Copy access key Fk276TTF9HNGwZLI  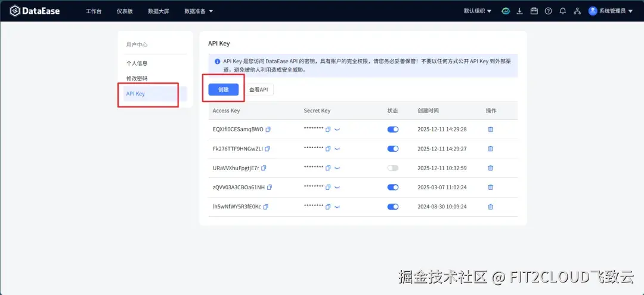click(x=267, y=149)
